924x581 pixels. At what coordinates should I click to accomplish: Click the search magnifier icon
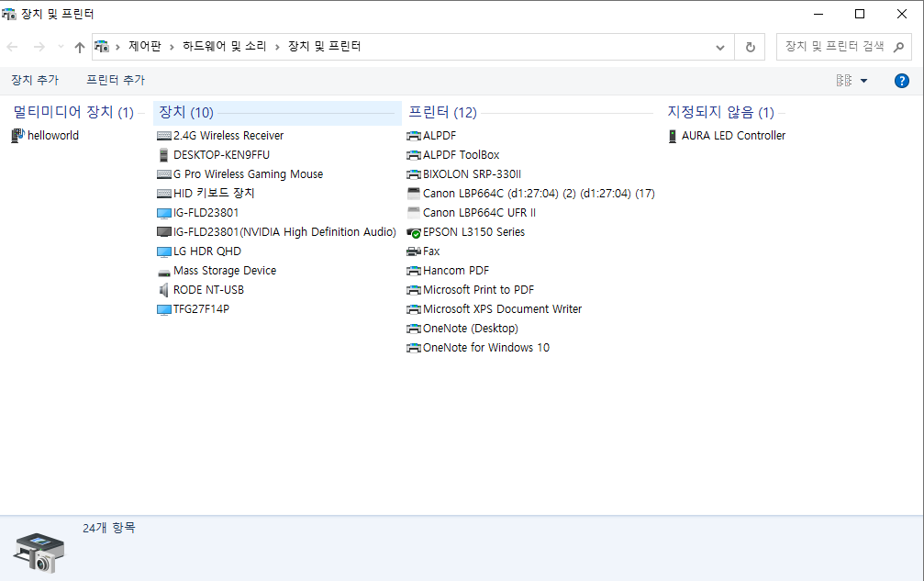(x=898, y=47)
